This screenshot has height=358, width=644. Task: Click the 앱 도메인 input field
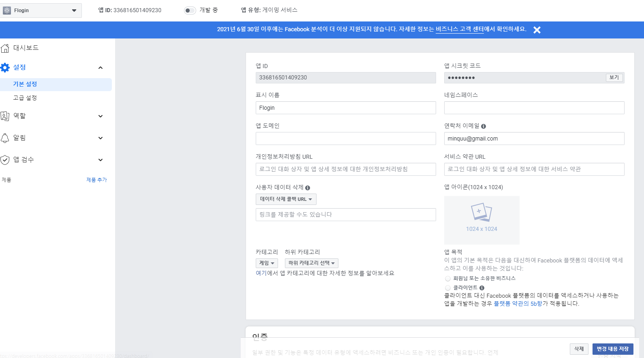(x=346, y=139)
